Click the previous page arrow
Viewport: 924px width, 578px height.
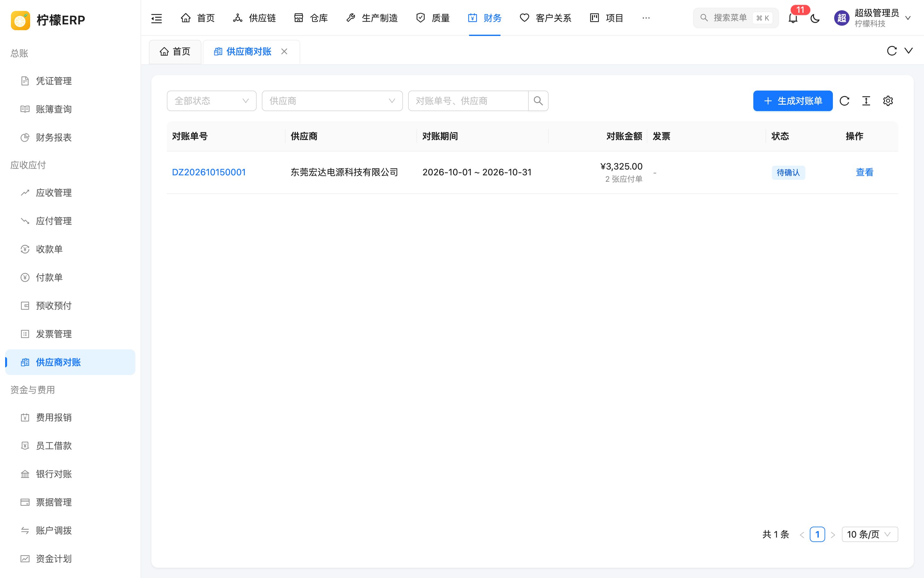coord(802,535)
